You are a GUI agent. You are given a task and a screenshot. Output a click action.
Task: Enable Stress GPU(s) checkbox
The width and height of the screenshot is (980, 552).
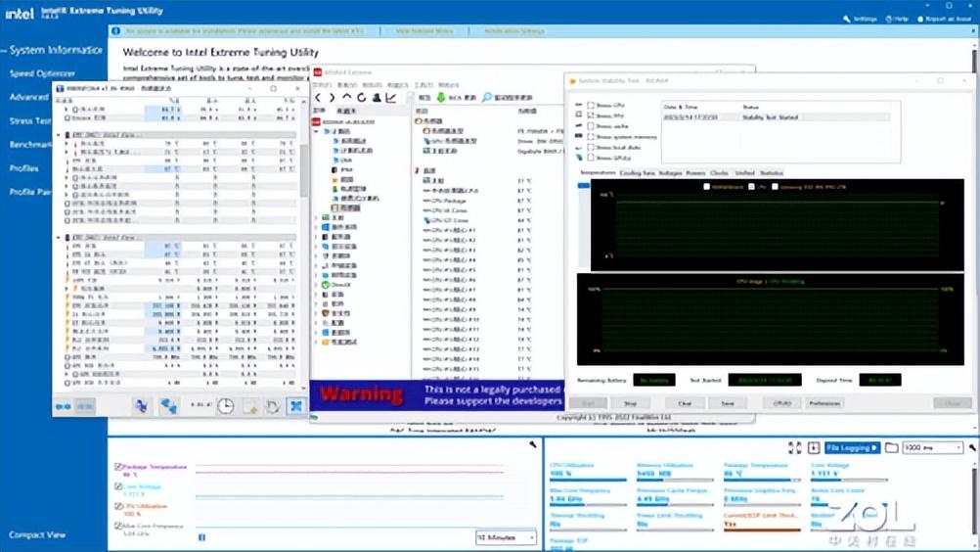coord(591,159)
